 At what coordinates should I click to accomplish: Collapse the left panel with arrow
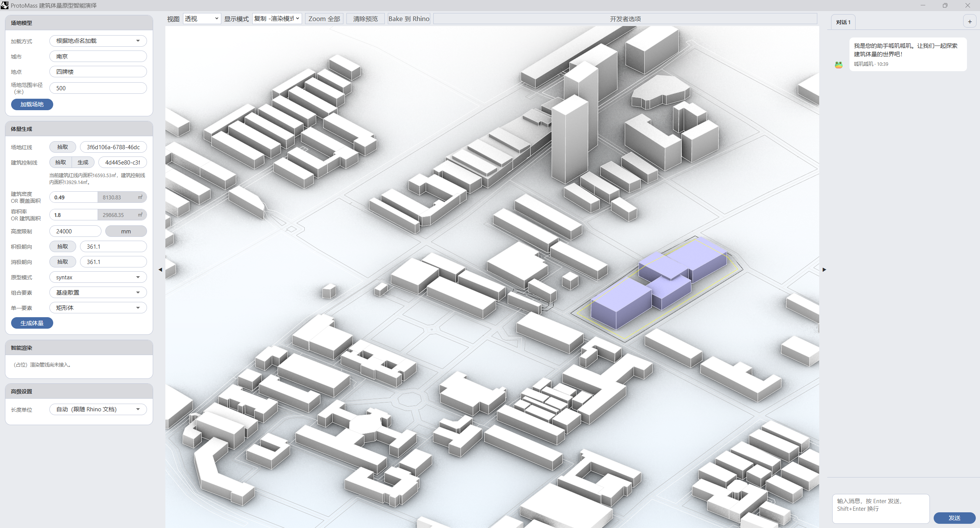click(160, 270)
